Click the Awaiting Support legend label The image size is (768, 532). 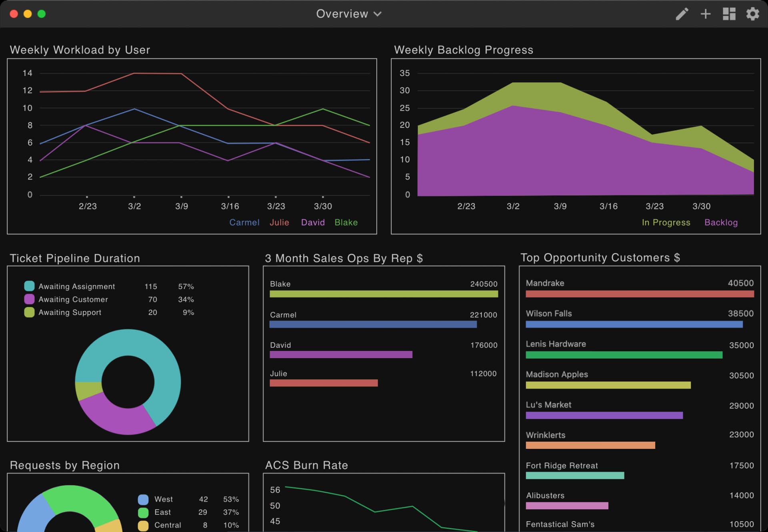coord(70,313)
